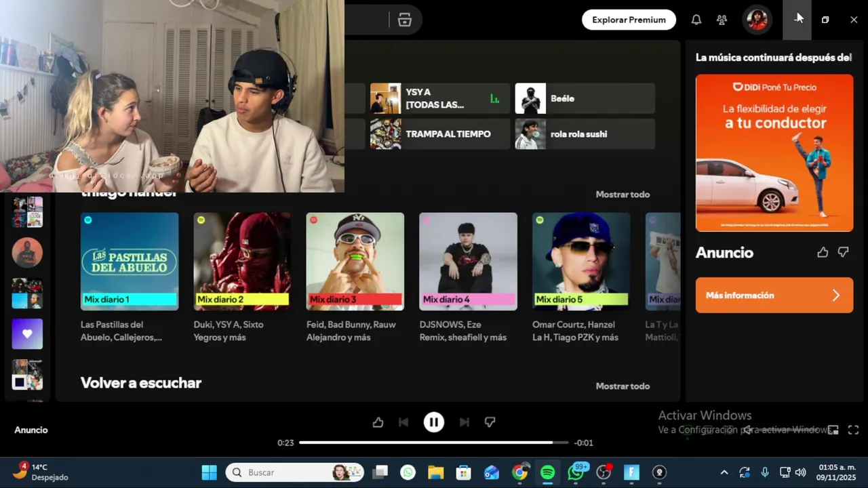
Task: Click 'Omar Courtz, Hanzel La H' description
Action: (575, 331)
